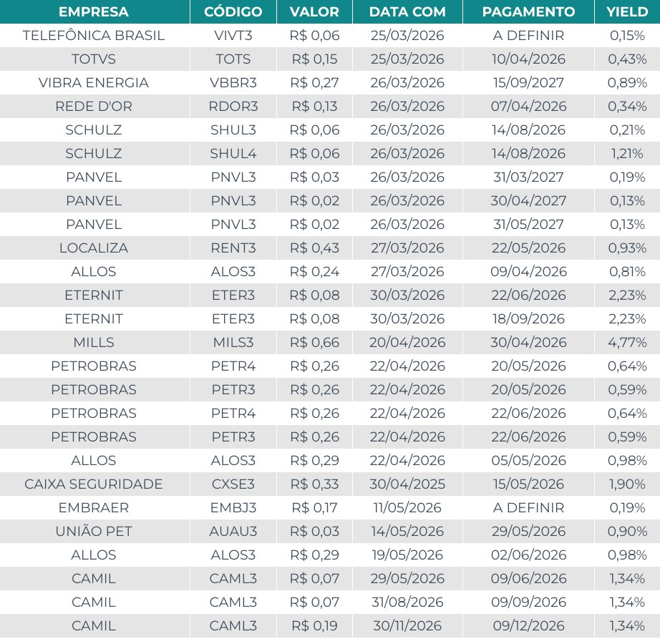Click CAMIL payment date 09/12/2026
The width and height of the screenshot is (660, 644).
tap(529, 625)
